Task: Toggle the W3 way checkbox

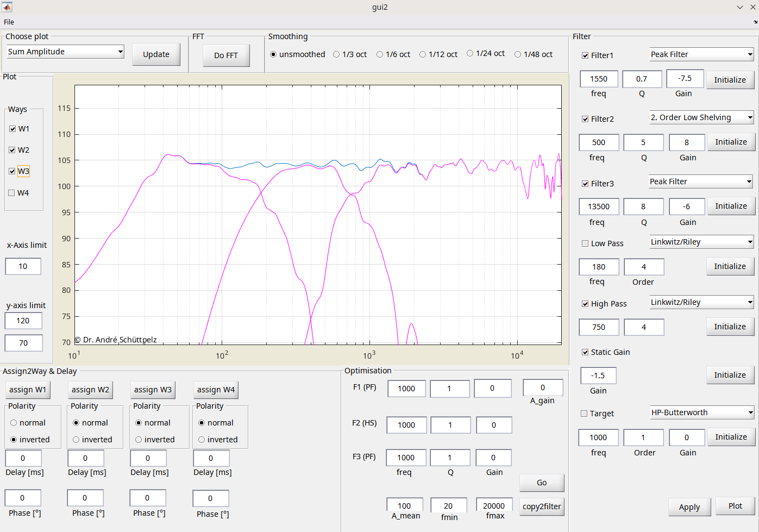Action: pos(12,171)
